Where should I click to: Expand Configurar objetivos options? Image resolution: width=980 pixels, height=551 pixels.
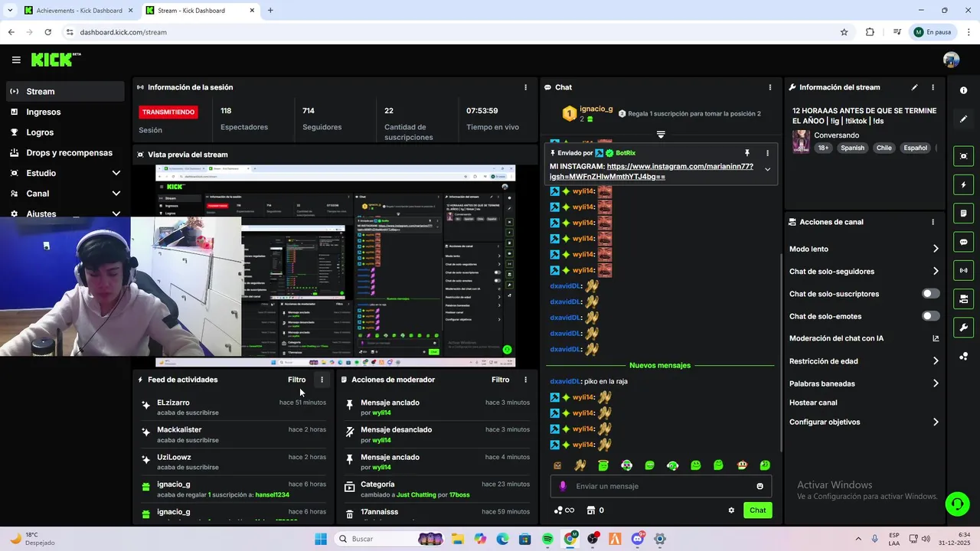[936, 422]
